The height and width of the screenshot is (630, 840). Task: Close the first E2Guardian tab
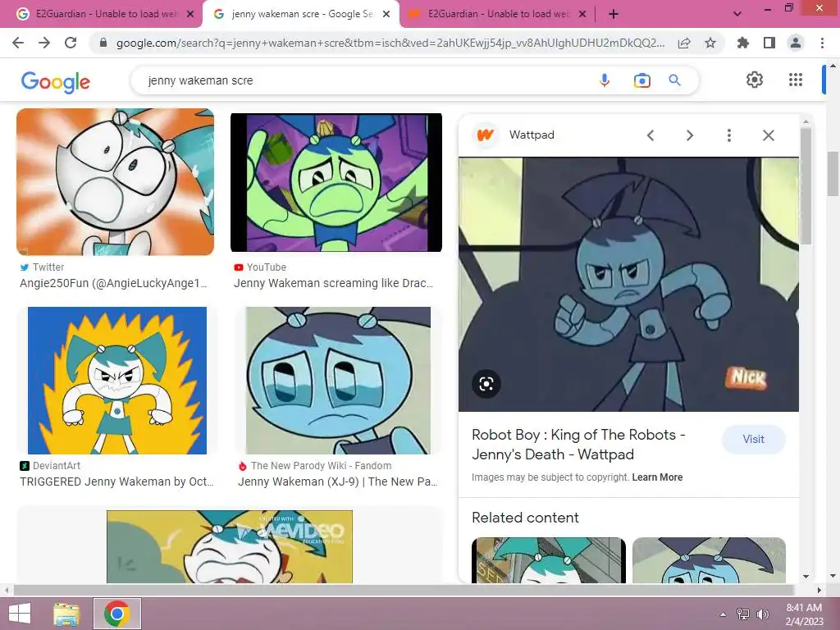click(x=190, y=14)
